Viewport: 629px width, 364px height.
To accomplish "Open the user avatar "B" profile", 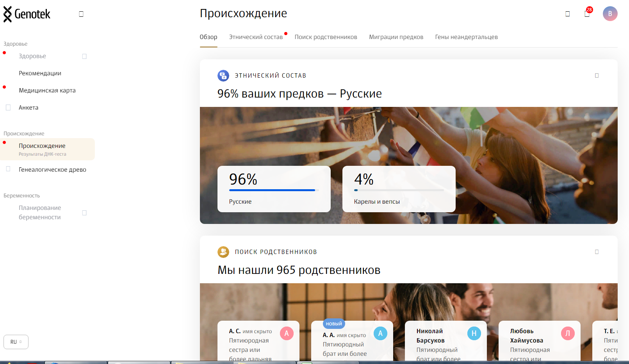I will pos(610,14).
